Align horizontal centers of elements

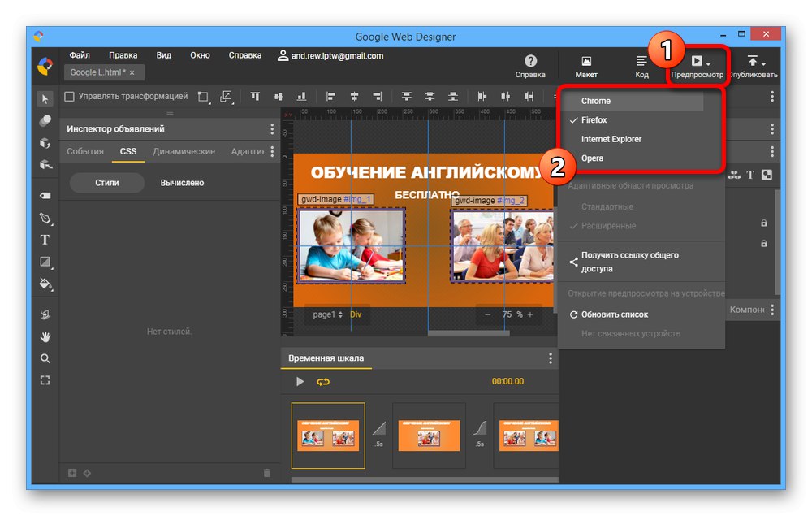354,97
